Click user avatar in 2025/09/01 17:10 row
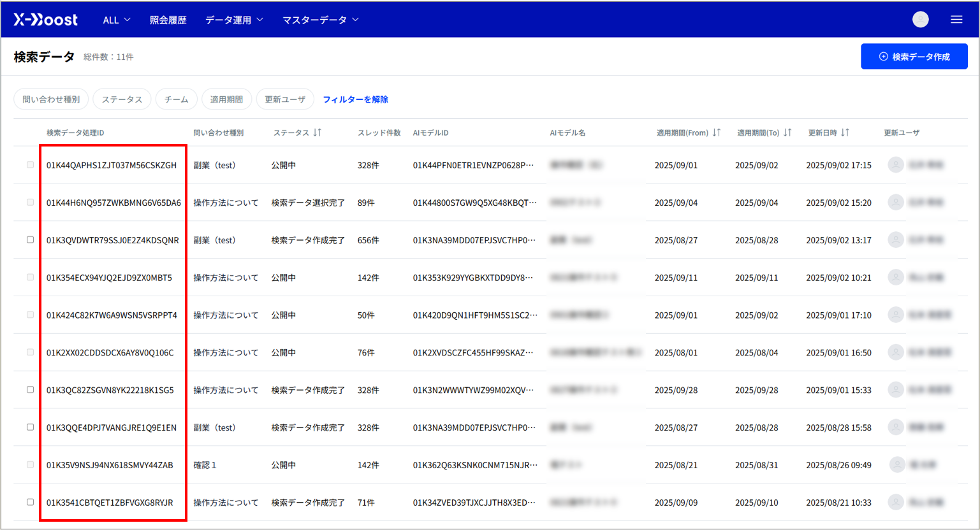980x530 pixels. (896, 315)
